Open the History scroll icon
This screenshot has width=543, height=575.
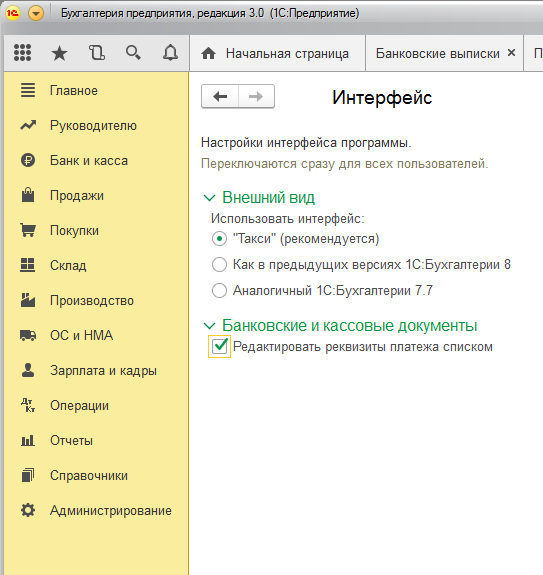pos(97,53)
